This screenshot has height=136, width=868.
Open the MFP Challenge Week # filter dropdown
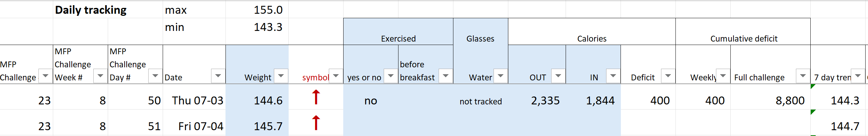pyautogui.click(x=100, y=76)
